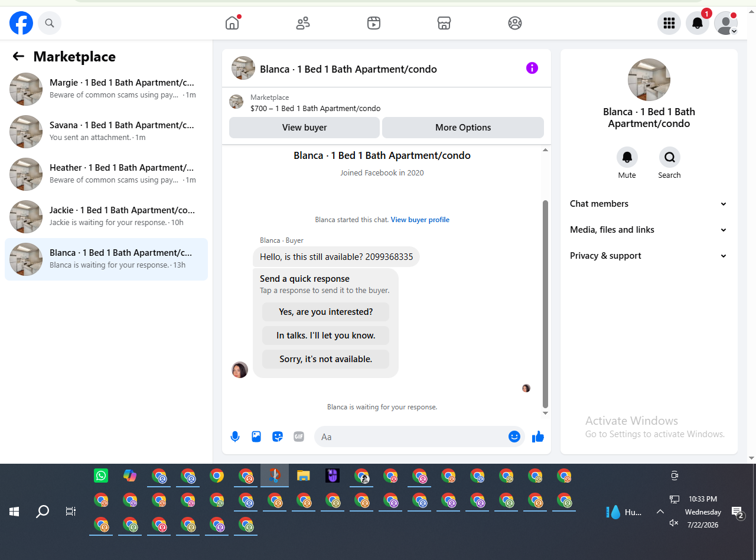Open the Video icon in top navigation

[x=373, y=23]
